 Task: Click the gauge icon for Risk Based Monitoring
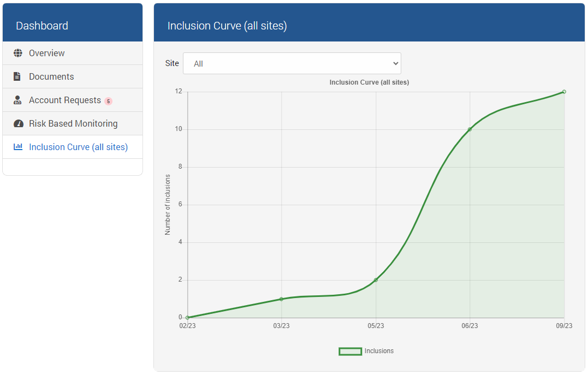pos(18,124)
